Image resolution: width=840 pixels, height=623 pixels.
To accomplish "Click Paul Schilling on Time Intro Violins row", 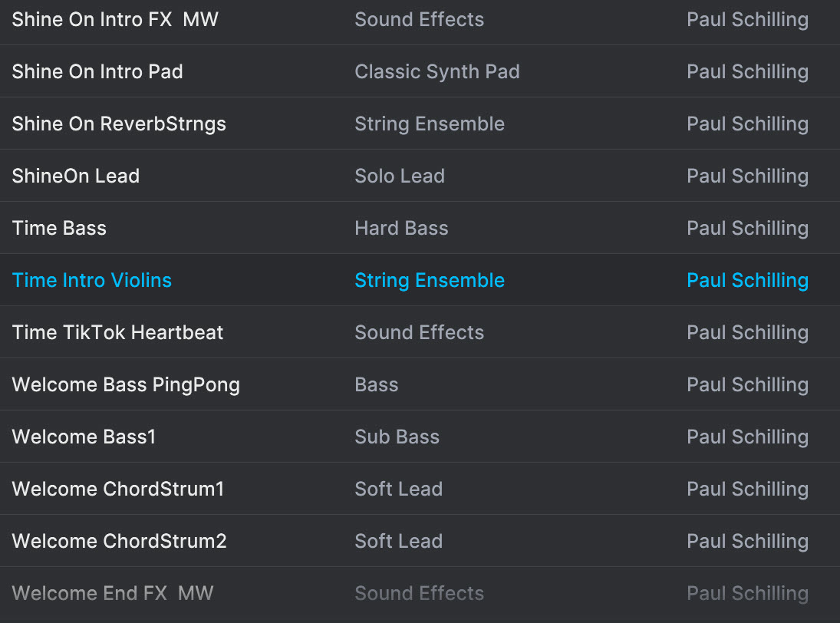I will pos(747,281).
